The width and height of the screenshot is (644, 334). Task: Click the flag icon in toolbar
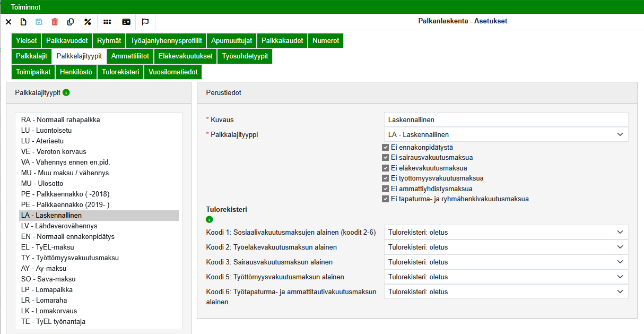(x=145, y=22)
